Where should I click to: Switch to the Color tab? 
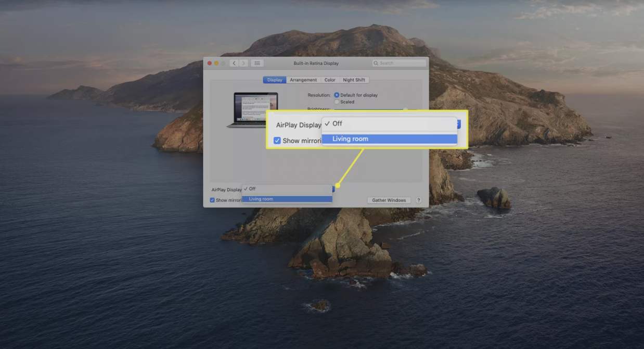coord(330,80)
